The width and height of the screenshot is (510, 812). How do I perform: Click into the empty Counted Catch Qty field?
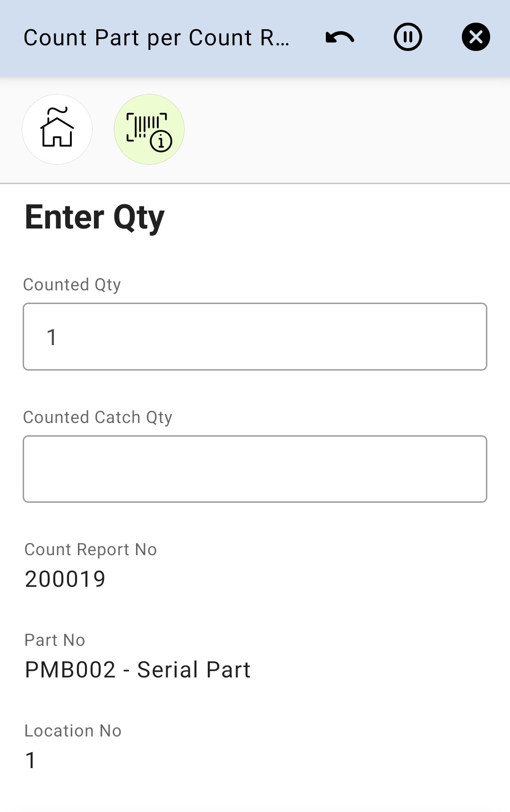coord(255,469)
